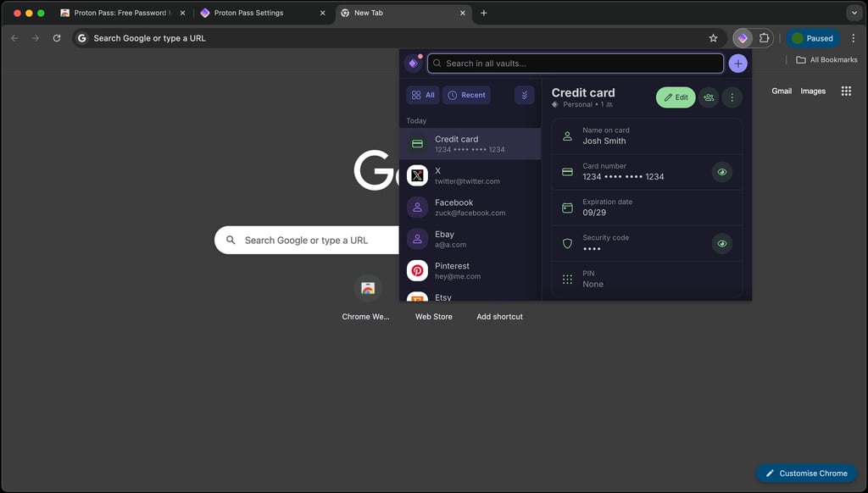The image size is (868, 493).
Task: Bookmark this tab with the star icon
Action: tap(713, 38)
